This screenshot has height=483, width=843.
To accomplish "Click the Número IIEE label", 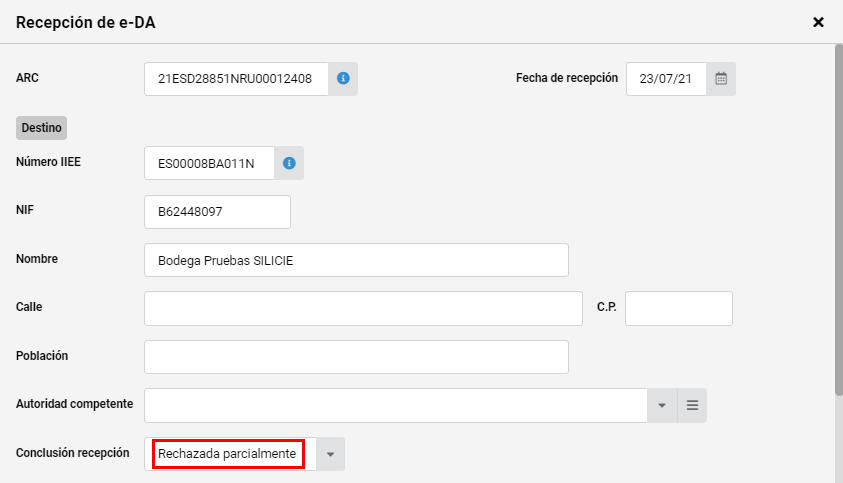I will pos(48,162).
